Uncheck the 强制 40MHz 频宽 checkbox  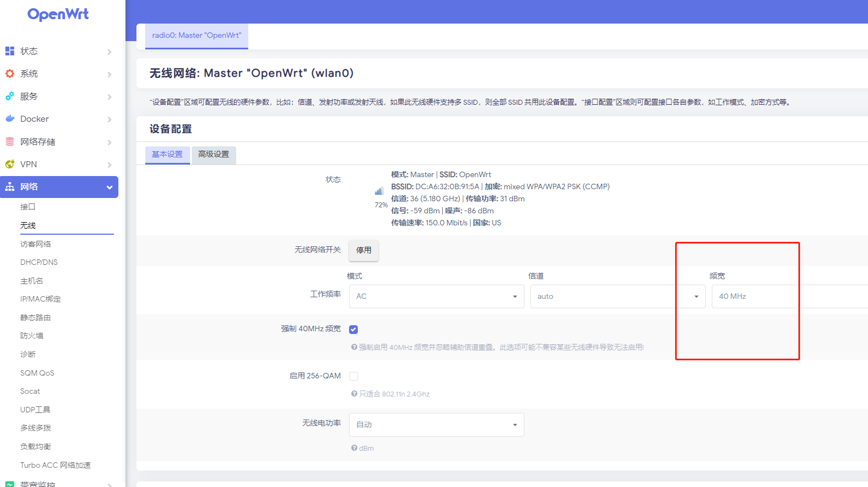pyautogui.click(x=353, y=330)
